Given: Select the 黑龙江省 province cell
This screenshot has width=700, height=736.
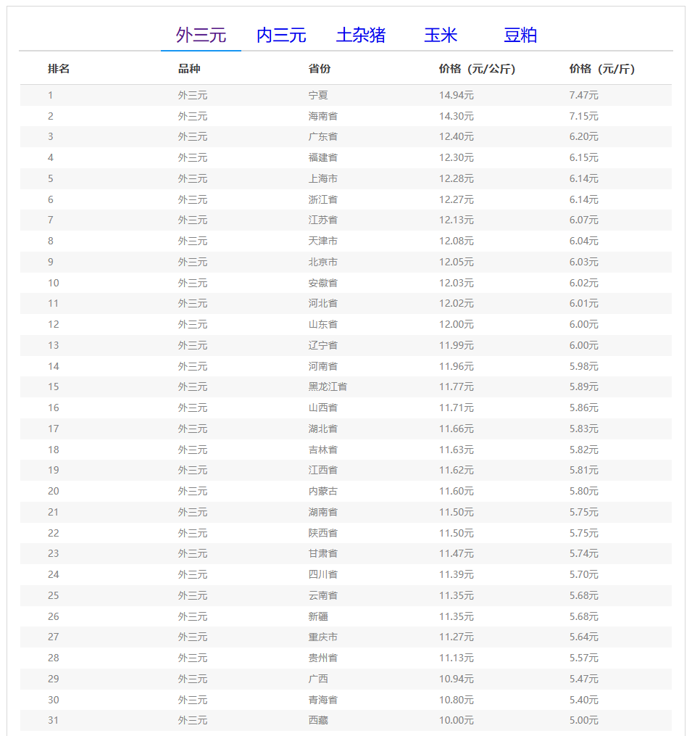Looking at the screenshot, I should click(328, 386).
